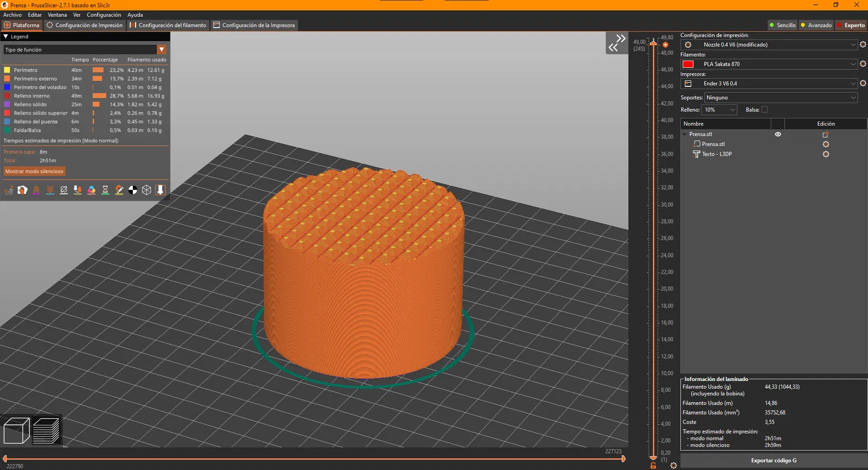Toggle retractions visibility icon in legend toolbar

coord(36,190)
